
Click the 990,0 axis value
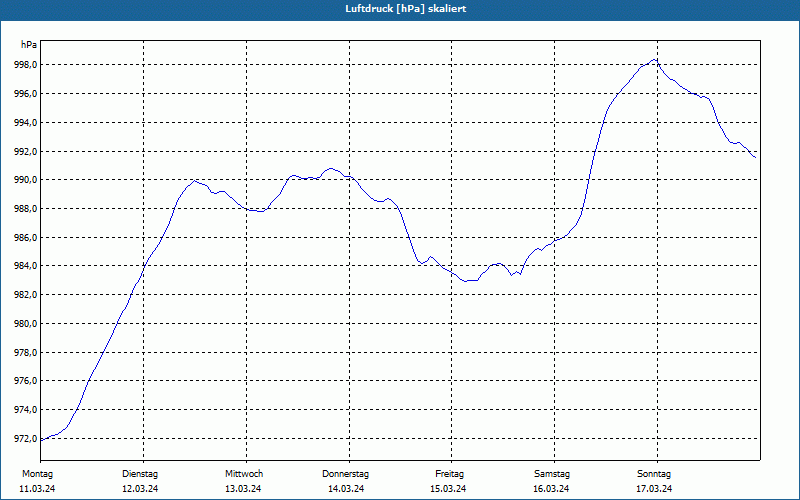coord(26,180)
